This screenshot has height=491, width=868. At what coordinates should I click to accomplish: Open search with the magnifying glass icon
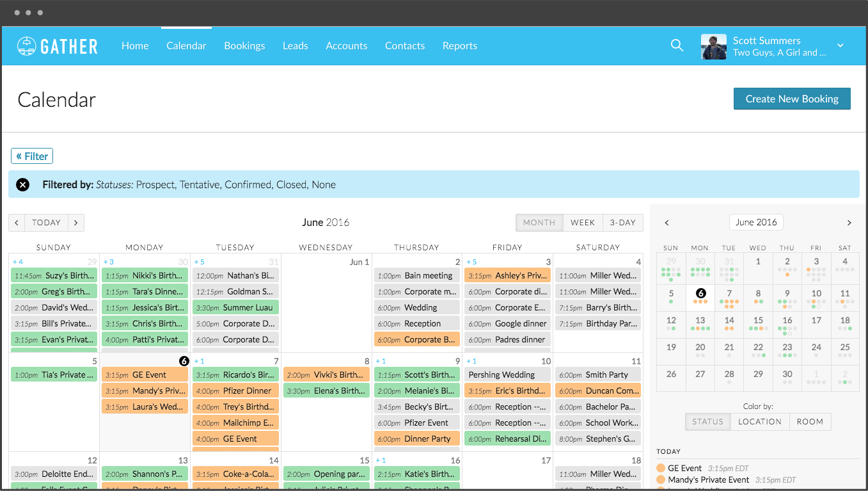[x=677, y=45]
